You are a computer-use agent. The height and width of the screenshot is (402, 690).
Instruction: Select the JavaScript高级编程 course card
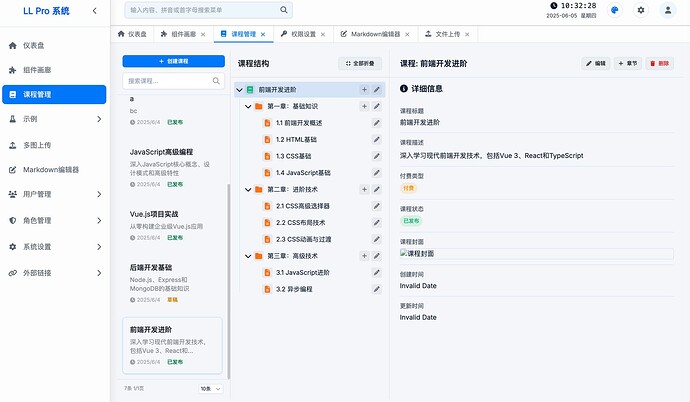click(172, 168)
